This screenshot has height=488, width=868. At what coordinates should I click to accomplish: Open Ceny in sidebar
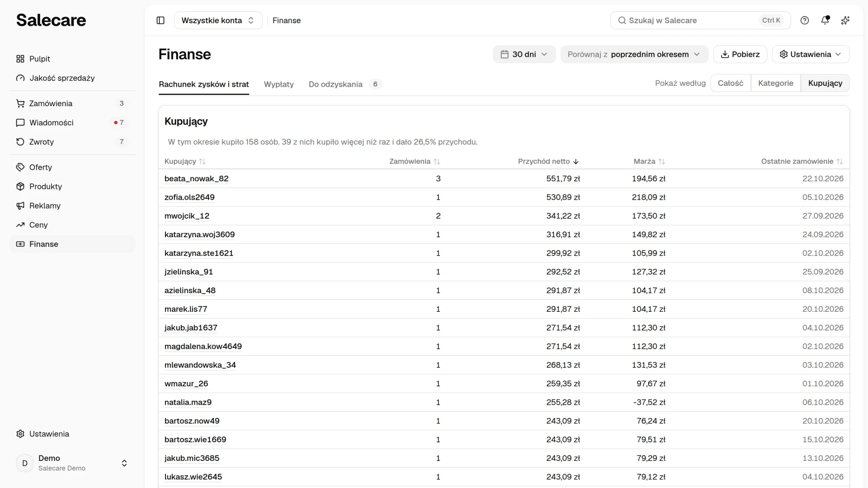click(72, 225)
